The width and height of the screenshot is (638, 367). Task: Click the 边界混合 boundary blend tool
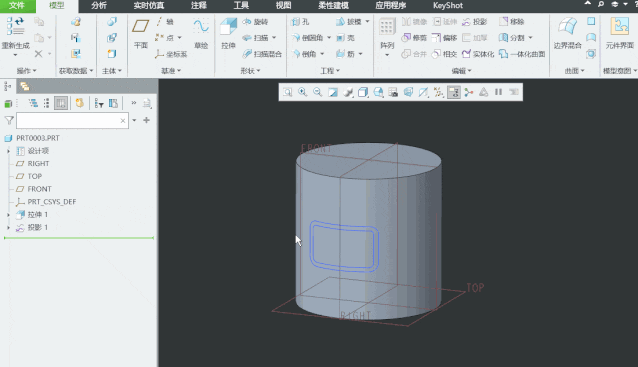[567, 33]
